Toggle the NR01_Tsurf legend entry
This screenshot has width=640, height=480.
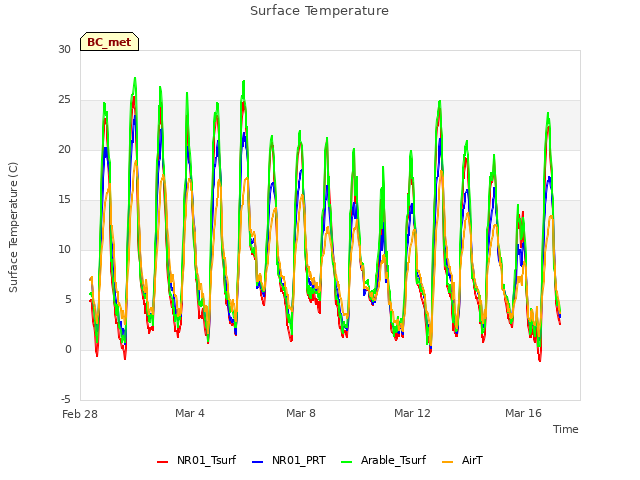pyautogui.click(x=197, y=460)
